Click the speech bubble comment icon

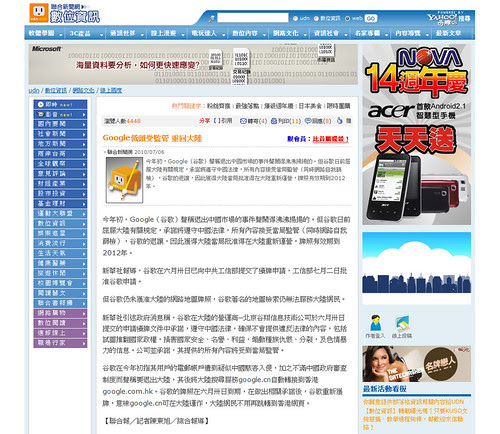308,121
